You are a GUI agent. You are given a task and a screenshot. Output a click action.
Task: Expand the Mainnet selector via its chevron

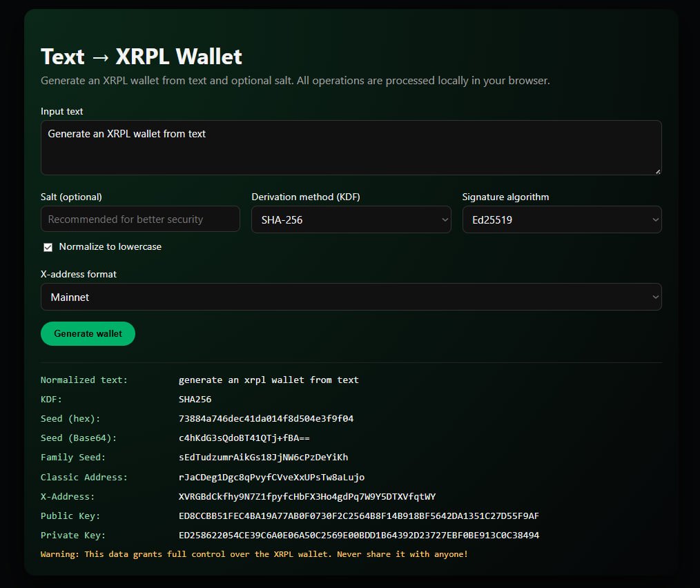pyautogui.click(x=655, y=297)
